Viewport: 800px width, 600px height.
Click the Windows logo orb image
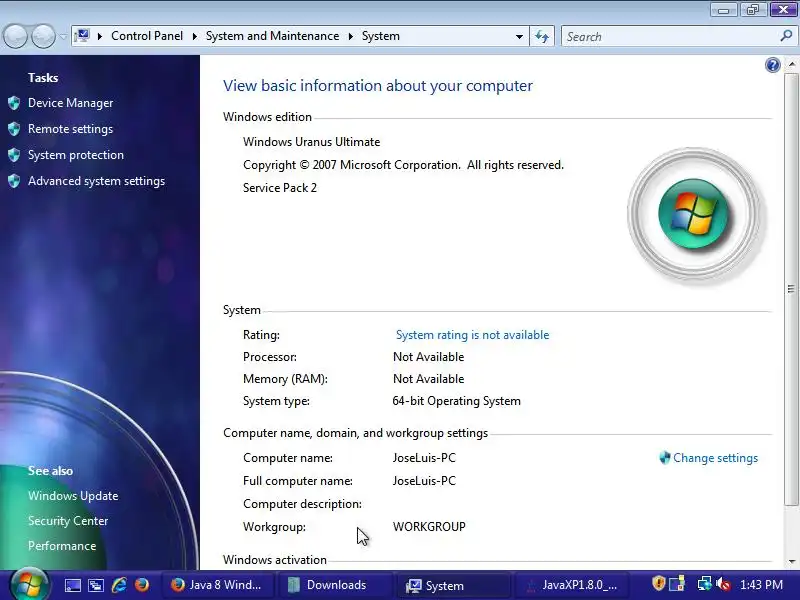pyautogui.click(x=694, y=214)
